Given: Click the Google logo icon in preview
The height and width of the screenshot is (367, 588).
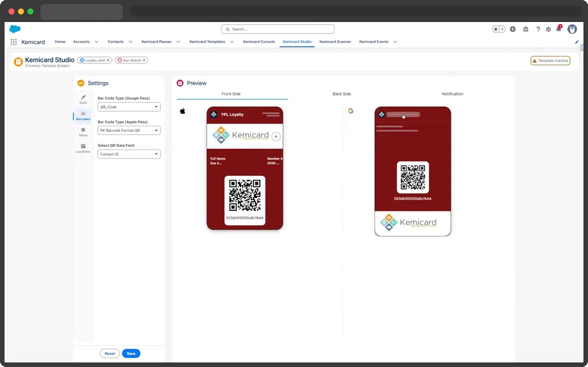Looking at the screenshot, I should click(x=350, y=111).
